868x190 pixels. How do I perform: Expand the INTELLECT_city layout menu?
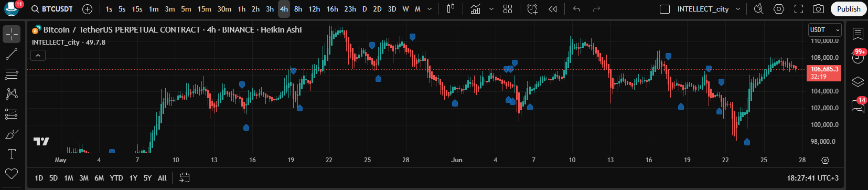pos(738,9)
